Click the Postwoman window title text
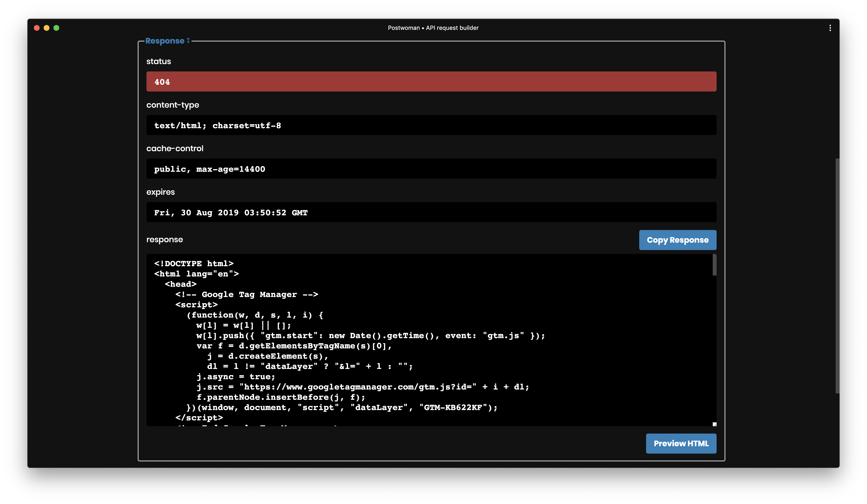 click(433, 28)
